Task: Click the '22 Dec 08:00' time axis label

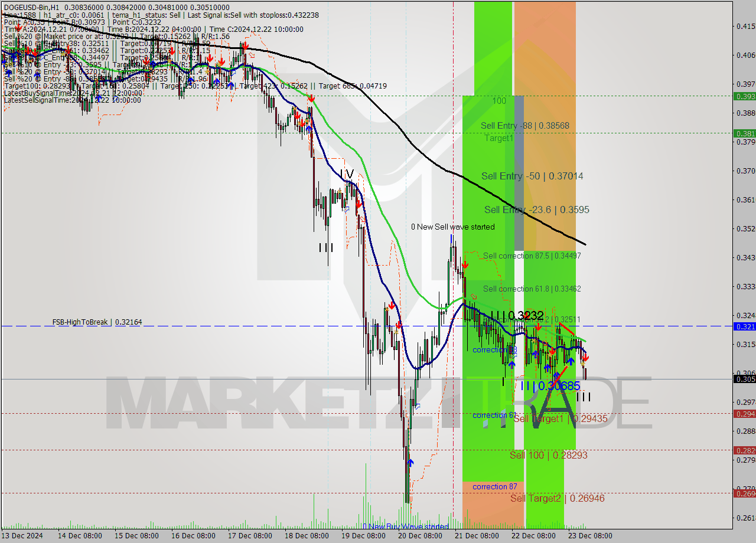Action: (x=533, y=536)
